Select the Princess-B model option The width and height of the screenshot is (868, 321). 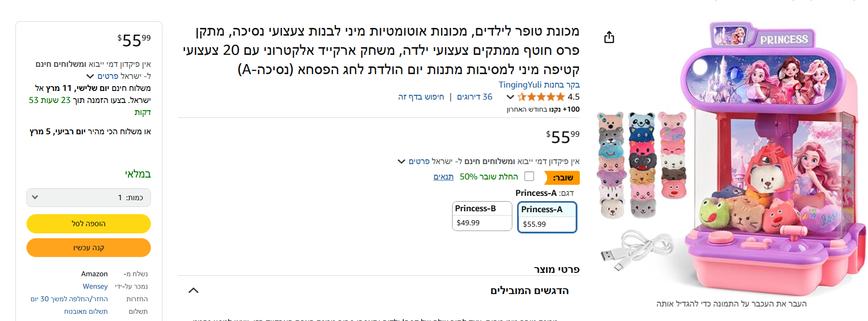coord(482,216)
